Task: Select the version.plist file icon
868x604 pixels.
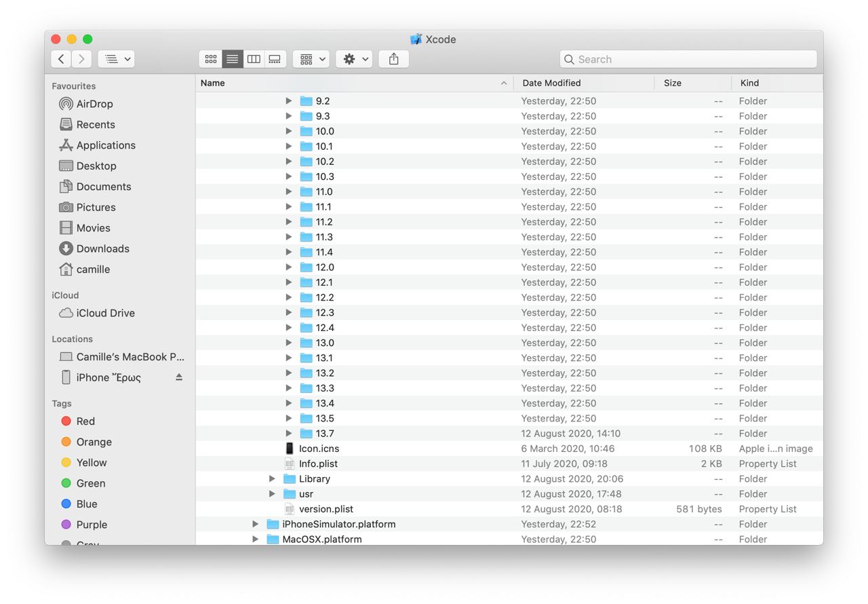Action: (x=290, y=509)
